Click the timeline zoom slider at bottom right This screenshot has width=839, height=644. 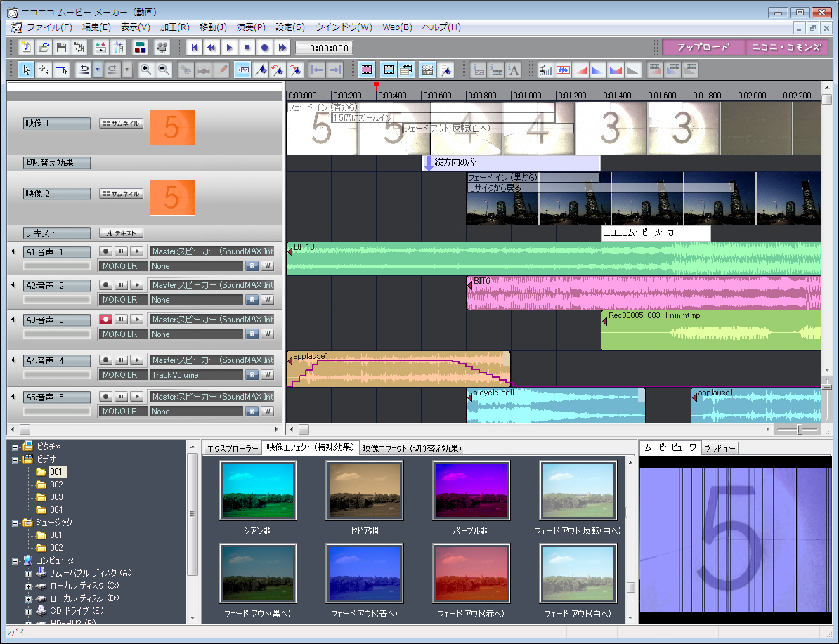coord(799,430)
